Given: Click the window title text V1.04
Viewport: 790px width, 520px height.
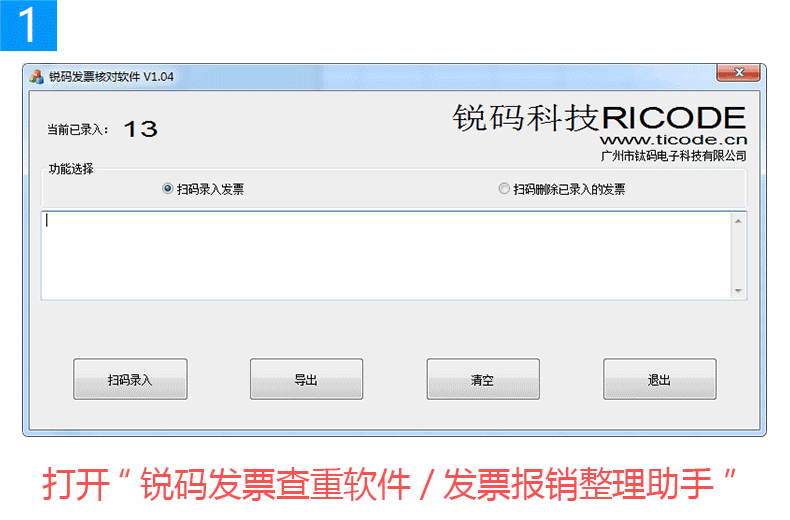Looking at the screenshot, I should (x=158, y=77).
